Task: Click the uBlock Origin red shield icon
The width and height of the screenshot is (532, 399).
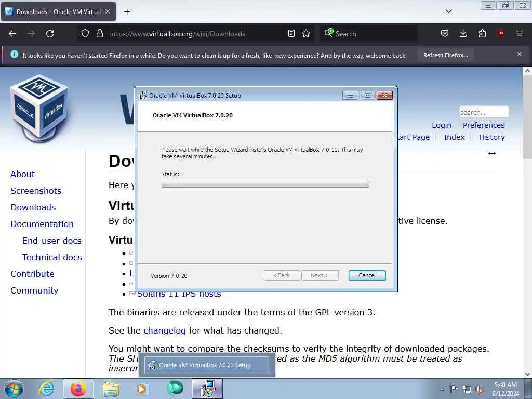Action: 501,33
